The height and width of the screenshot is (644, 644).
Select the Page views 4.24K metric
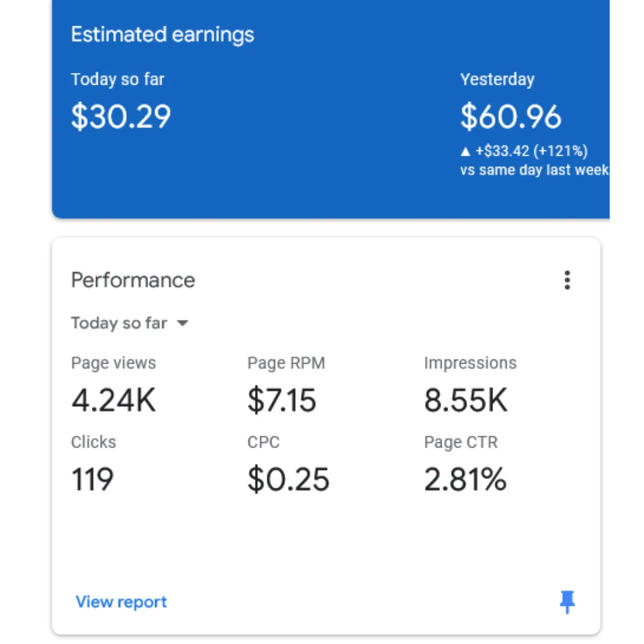[114, 385]
